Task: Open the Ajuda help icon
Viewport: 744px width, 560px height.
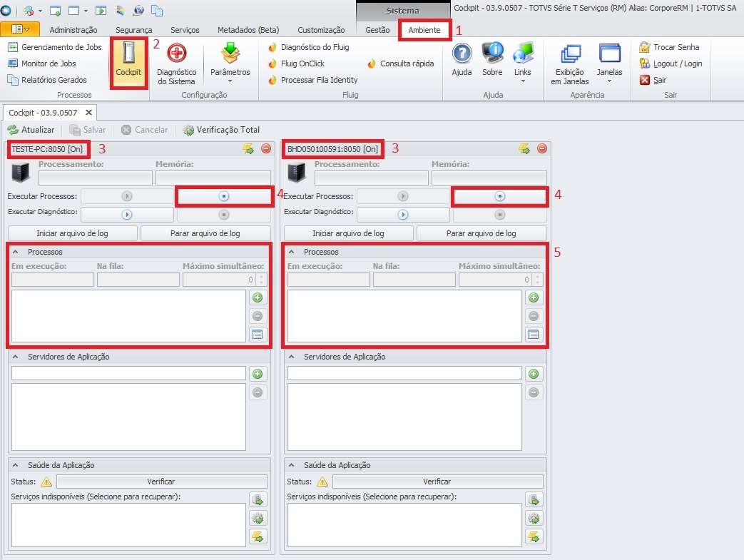Action: [462, 59]
